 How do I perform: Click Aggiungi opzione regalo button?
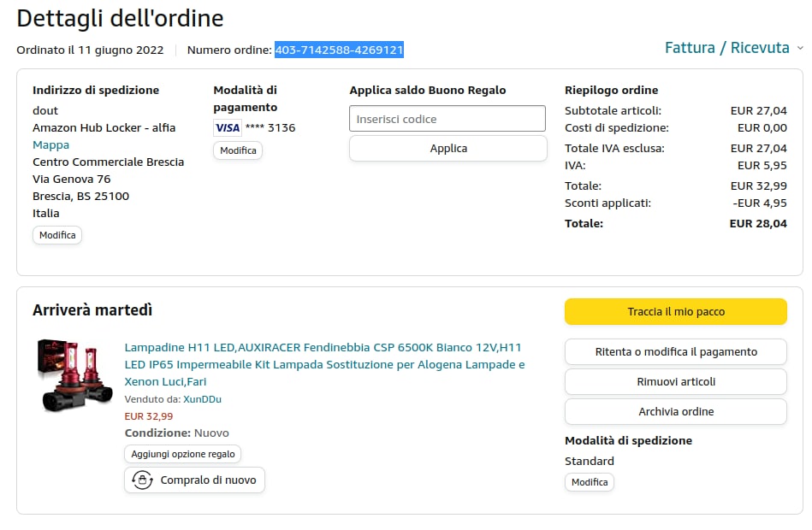tap(182, 454)
